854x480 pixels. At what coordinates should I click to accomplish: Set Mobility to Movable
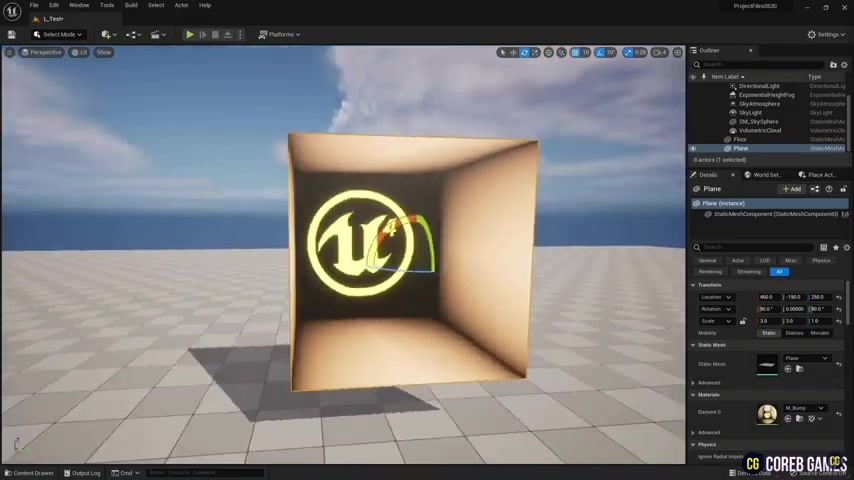[820, 333]
